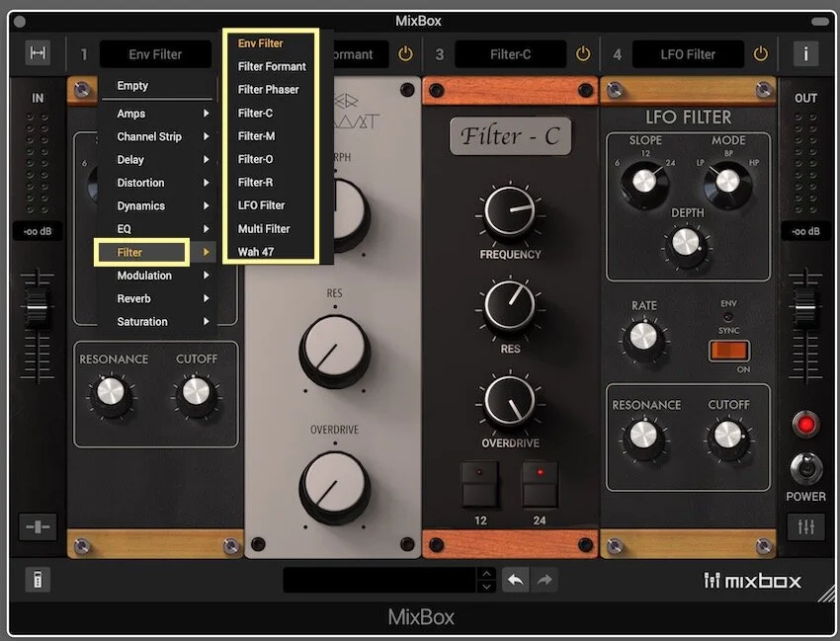The image size is (840, 641).
Task: Click the LFO Filter RATE knob
Action: coord(643,338)
